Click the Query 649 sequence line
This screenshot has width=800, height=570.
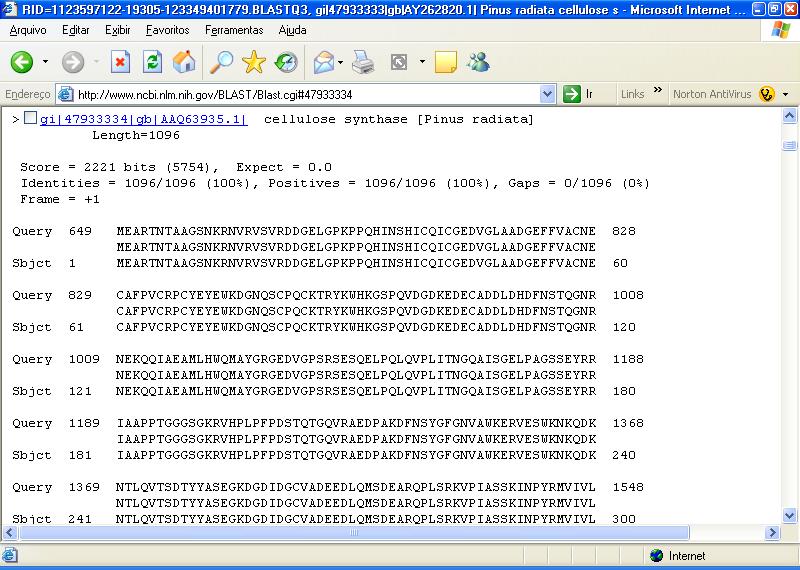[324, 231]
